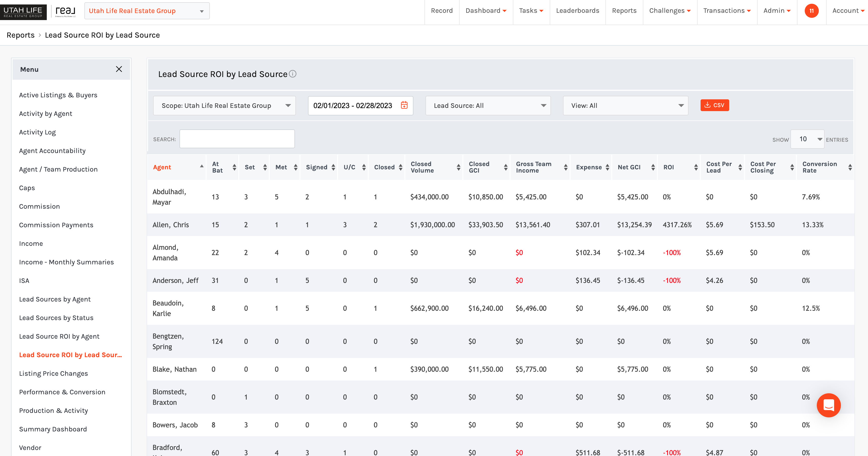Change the Show entries count dropdown

(x=807, y=139)
